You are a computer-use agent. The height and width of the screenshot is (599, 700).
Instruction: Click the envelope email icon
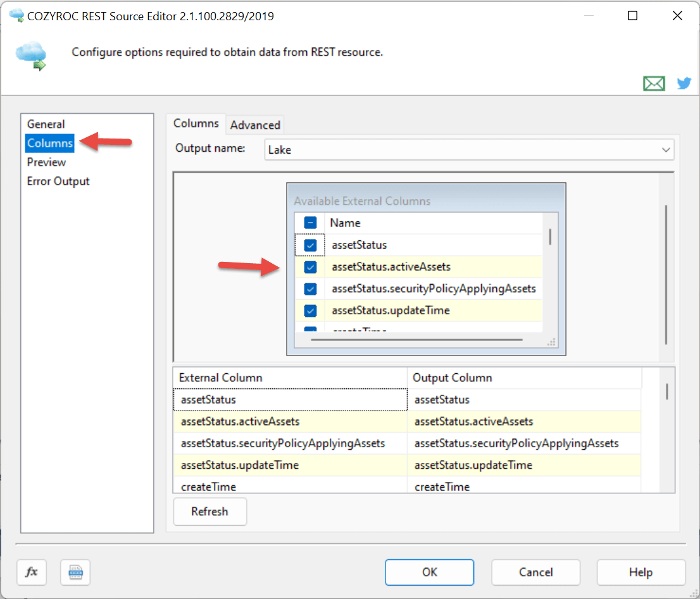[654, 83]
